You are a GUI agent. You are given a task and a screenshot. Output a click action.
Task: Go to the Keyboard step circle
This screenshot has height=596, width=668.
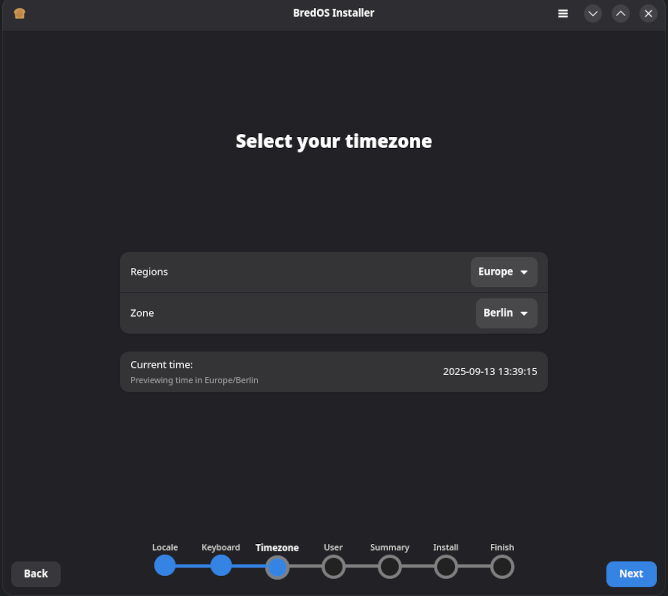pos(221,566)
